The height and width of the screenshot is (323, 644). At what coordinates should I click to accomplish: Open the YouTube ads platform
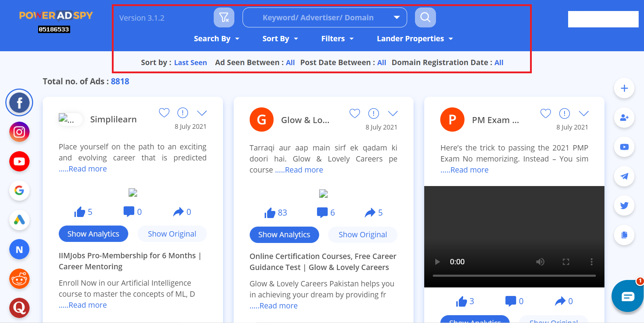click(x=19, y=161)
